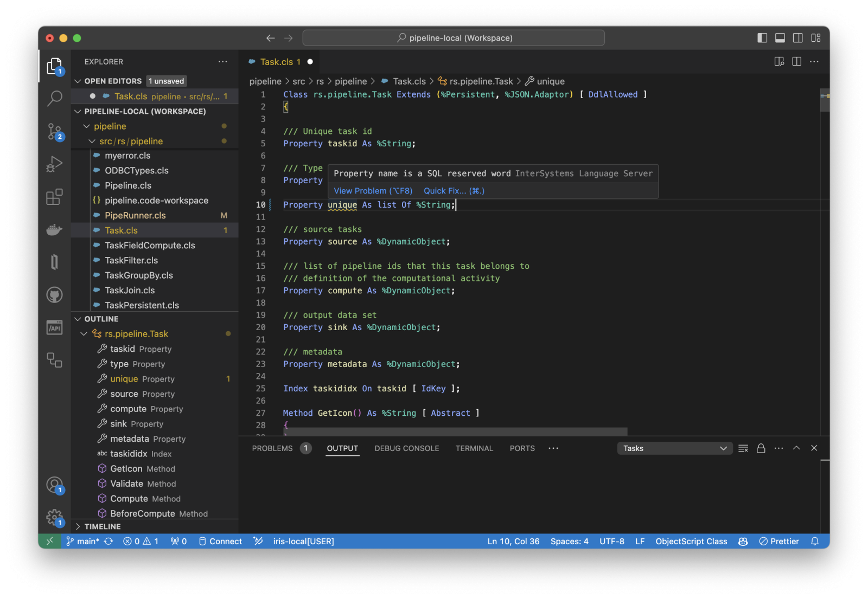Image resolution: width=868 pixels, height=599 pixels.
Task: Switch to the Terminal tab
Action: click(474, 448)
